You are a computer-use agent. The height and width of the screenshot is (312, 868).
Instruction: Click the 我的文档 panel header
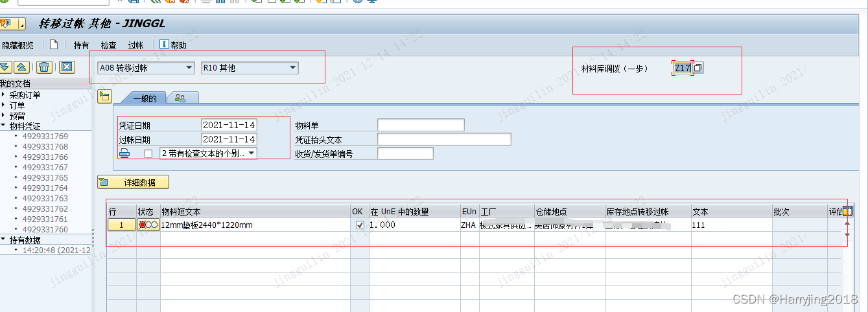45,84
